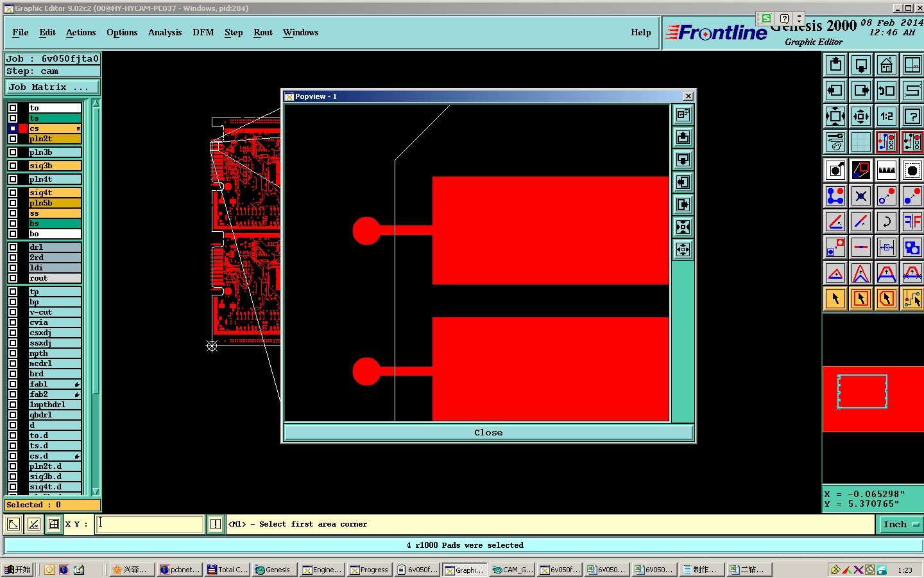
Task: Toggle the grid display icon
Action: click(861, 142)
